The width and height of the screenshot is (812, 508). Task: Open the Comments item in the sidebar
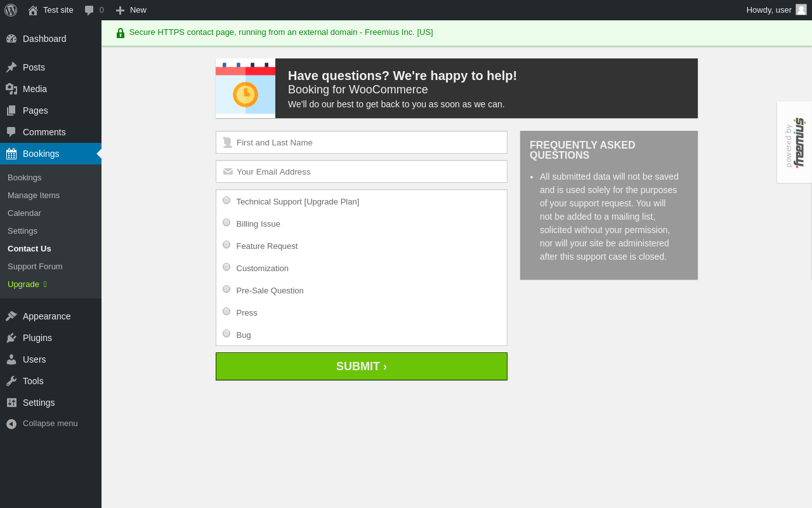pyautogui.click(x=51, y=132)
